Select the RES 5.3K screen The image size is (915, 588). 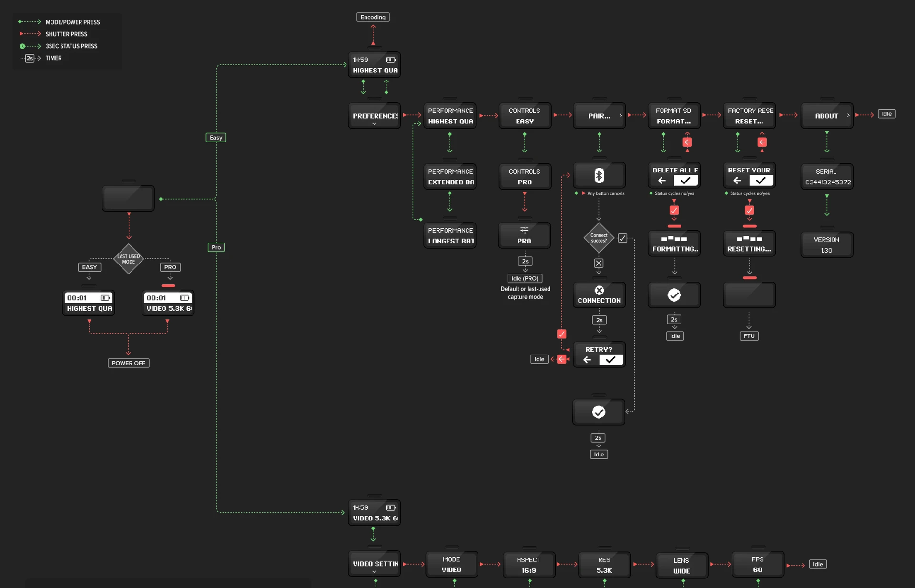coord(604,565)
